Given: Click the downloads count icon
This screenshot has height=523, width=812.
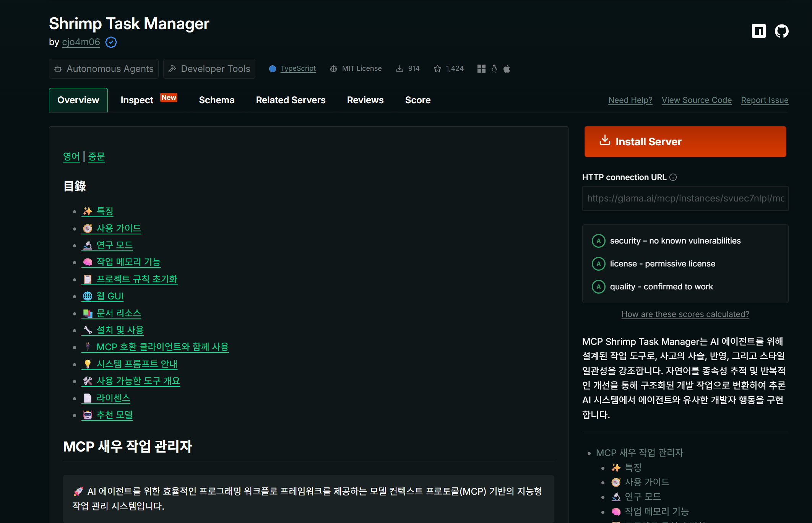Looking at the screenshot, I should 400,68.
